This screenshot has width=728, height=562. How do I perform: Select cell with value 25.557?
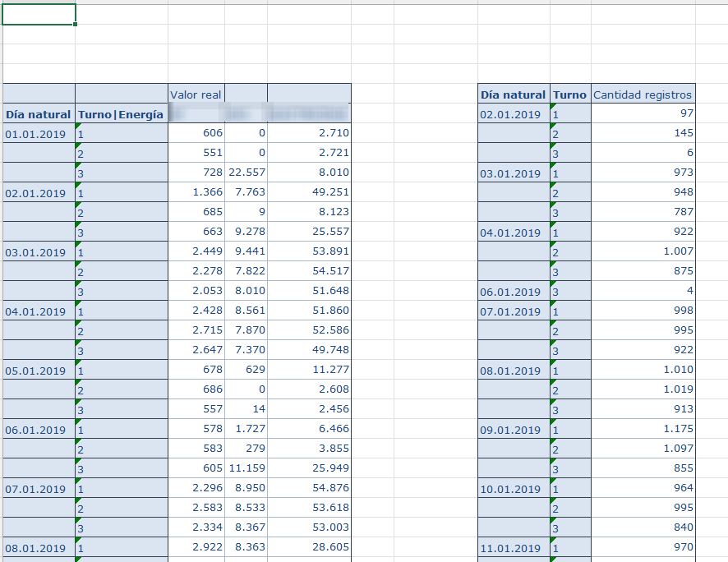(x=309, y=231)
